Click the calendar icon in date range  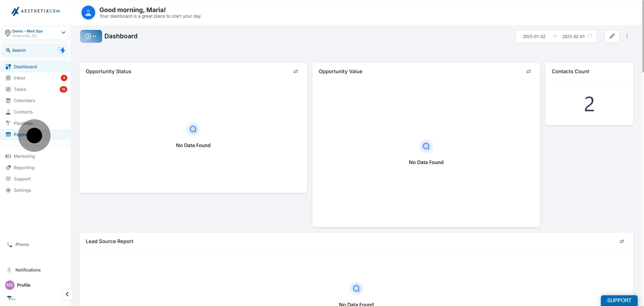pyautogui.click(x=590, y=36)
